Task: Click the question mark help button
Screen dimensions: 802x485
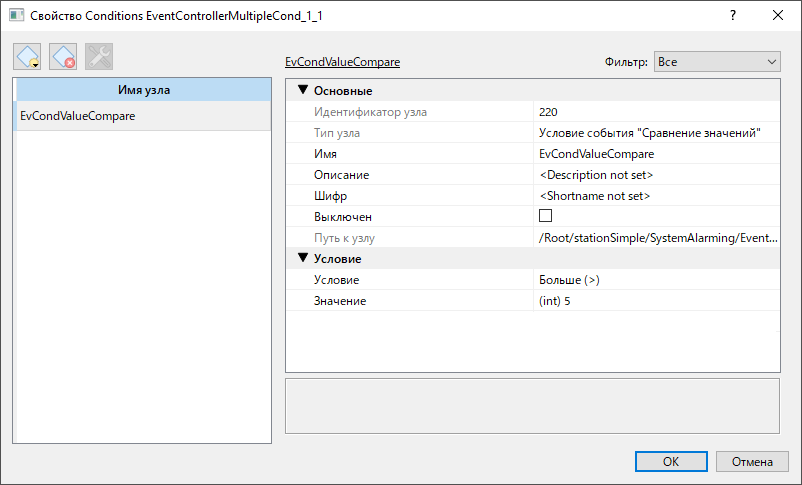Action: tap(733, 15)
